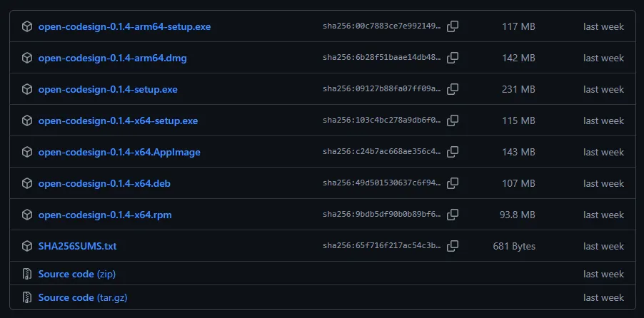
Task: Download open-codesign-0.1.4-arm64-setup.exe
Action: point(124,26)
